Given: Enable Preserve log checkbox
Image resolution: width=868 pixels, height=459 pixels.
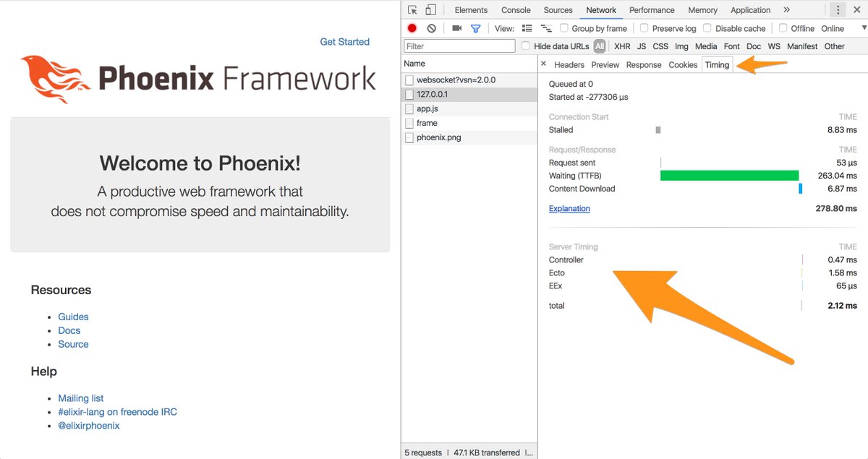Looking at the screenshot, I should tap(644, 28).
